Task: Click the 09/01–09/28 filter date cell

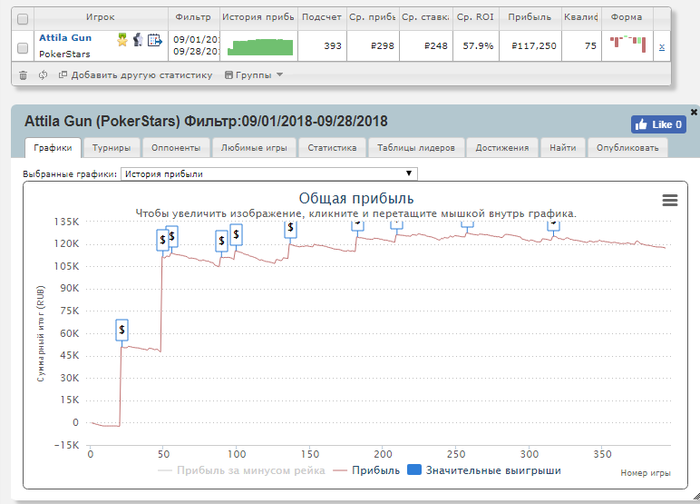Action: point(194,46)
